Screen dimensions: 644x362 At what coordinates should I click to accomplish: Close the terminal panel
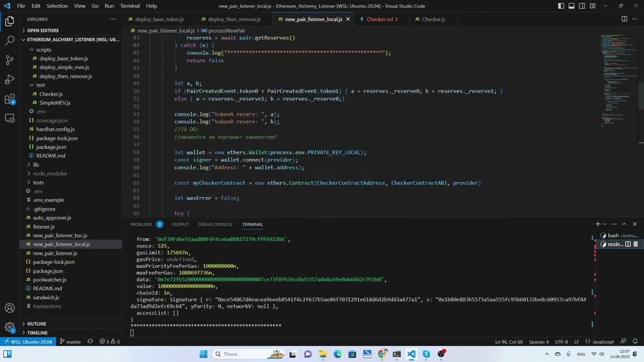coord(634,224)
